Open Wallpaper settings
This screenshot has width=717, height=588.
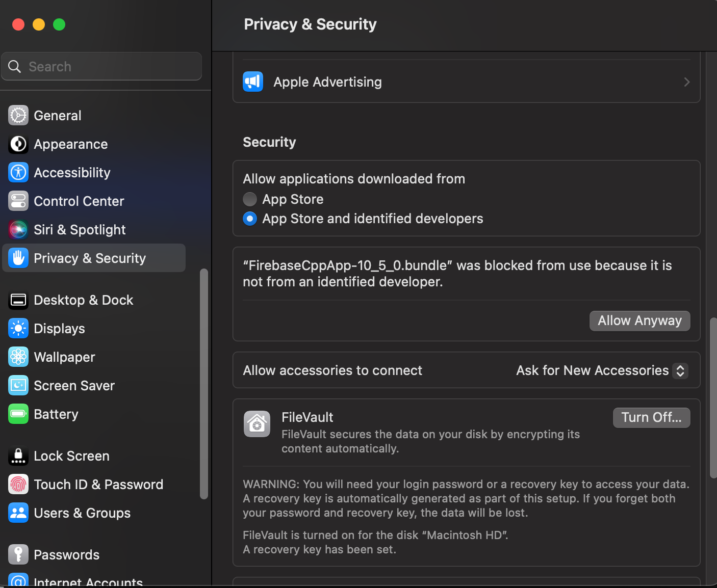94,357
